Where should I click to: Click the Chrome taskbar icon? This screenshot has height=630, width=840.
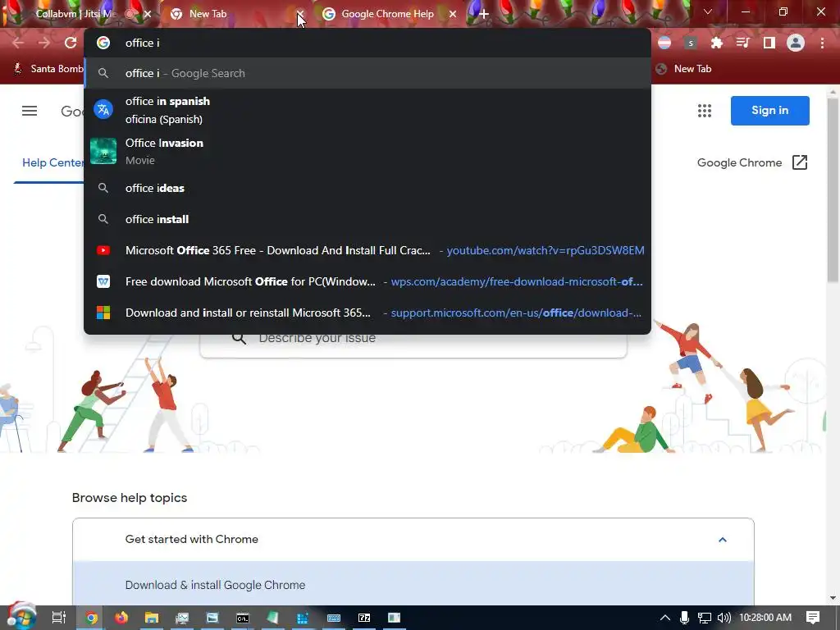(x=91, y=618)
